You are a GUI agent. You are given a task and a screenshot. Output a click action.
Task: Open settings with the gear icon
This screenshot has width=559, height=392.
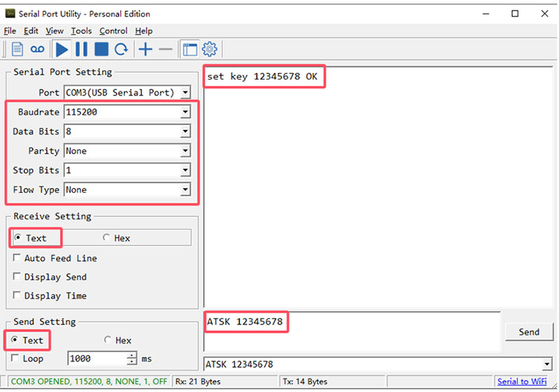tap(210, 49)
